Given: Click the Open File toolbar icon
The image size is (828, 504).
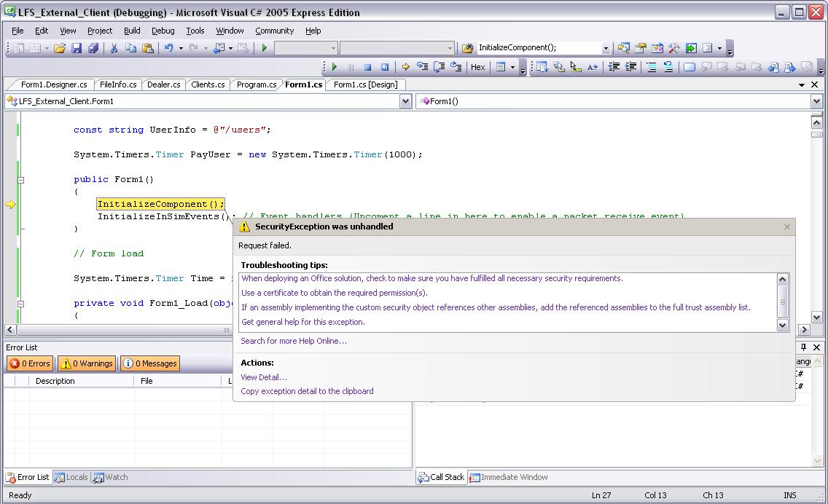Looking at the screenshot, I should 60,48.
